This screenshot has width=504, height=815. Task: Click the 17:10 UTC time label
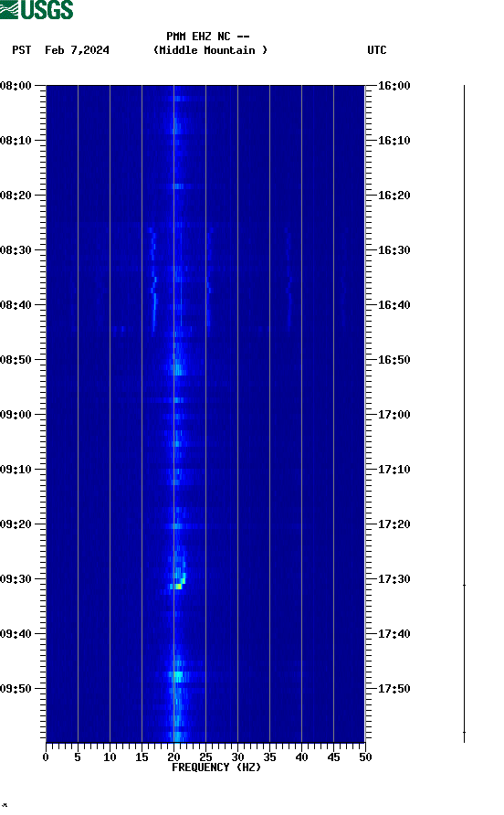pos(394,470)
